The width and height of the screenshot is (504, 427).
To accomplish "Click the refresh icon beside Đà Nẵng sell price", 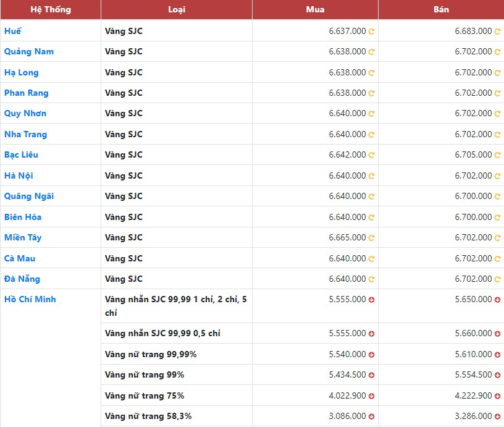I will pos(497,279).
